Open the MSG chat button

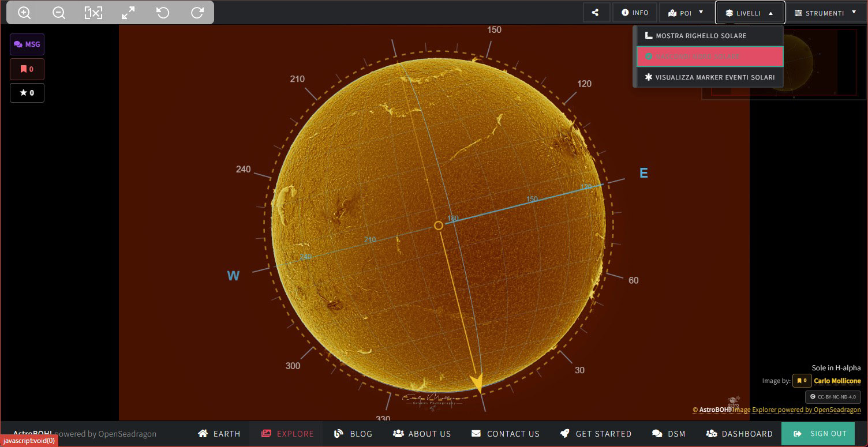[x=27, y=44]
